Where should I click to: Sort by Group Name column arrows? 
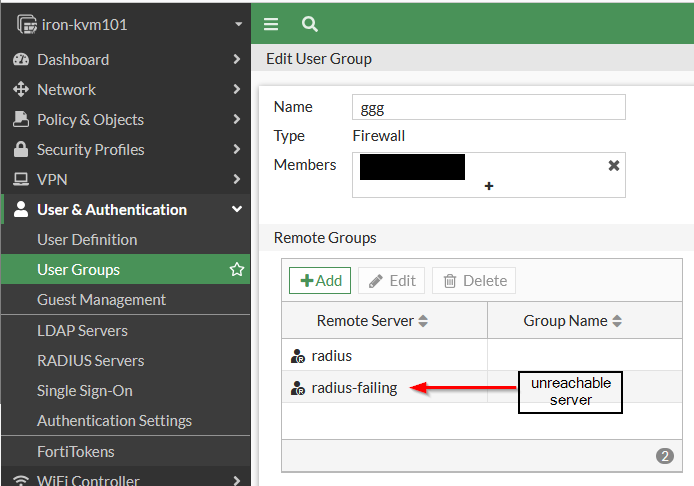(617, 321)
